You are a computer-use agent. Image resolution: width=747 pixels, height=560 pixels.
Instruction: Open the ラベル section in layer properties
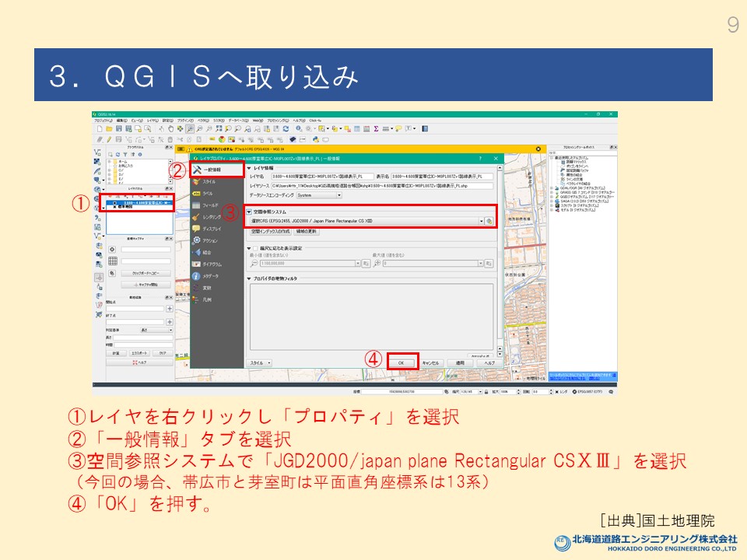(207, 192)
